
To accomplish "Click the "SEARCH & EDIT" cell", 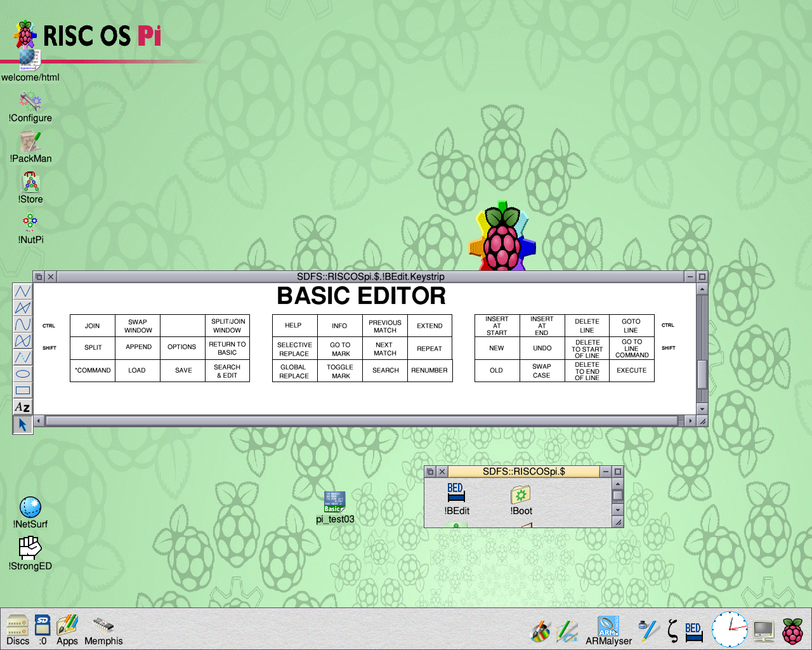I will (x=227, y=371).
